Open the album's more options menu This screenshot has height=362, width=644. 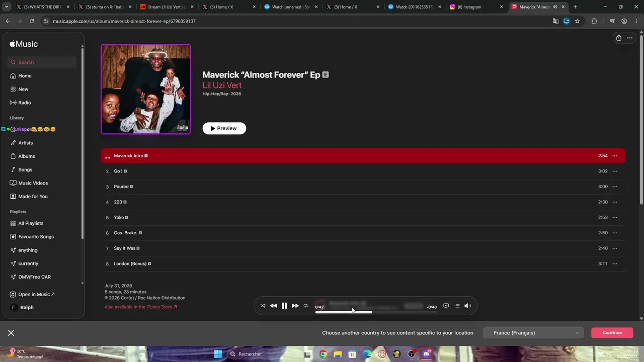(629, 38)
